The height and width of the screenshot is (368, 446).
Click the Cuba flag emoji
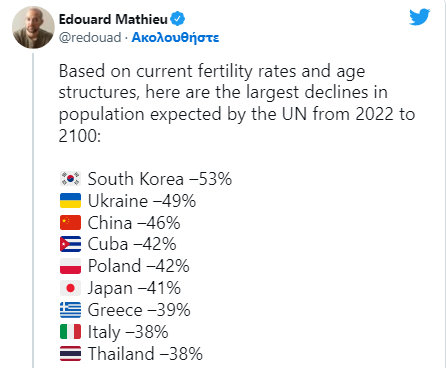click(x=70, y=244)
